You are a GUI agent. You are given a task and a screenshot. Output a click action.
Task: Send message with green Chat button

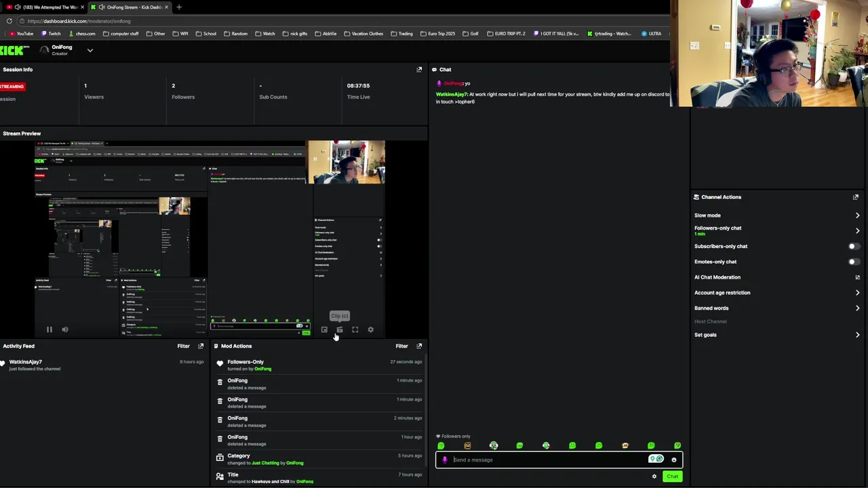pos(672,476)
